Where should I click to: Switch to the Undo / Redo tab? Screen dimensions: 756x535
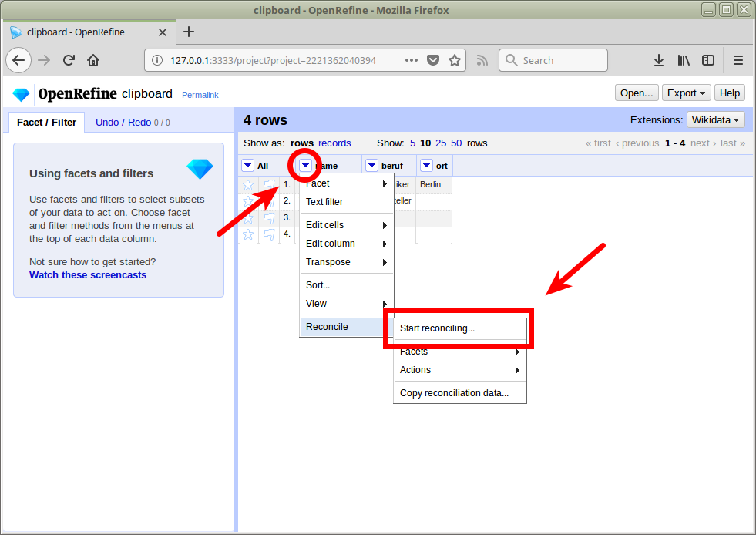click(123, 122)
